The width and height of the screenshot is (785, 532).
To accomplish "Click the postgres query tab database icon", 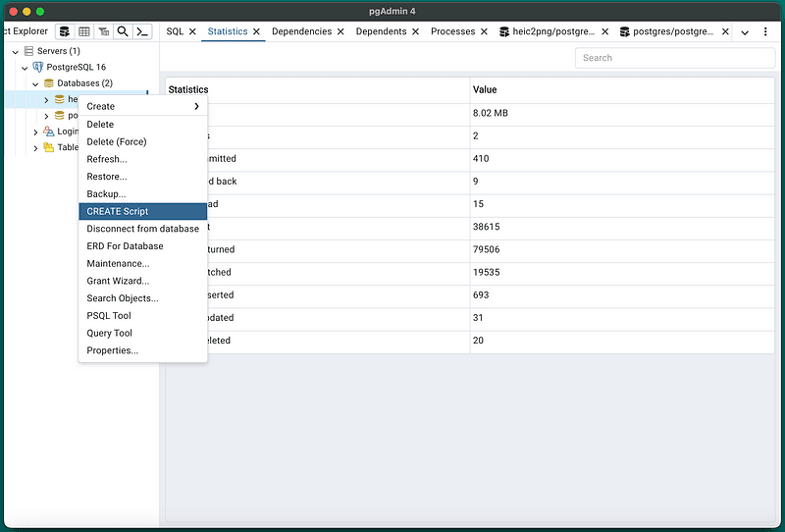I will coord(624,31).
